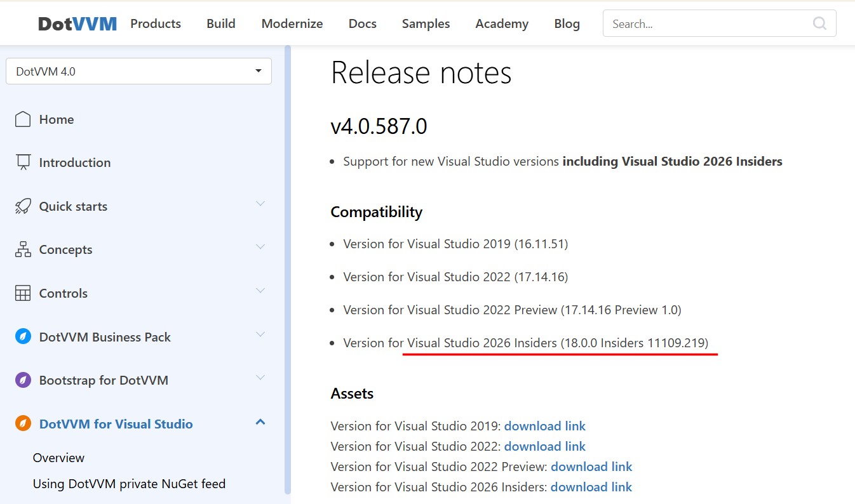Click the Quick starts rocket icon
The width and height of the screenshot is (855, 504).
point(23,206)
